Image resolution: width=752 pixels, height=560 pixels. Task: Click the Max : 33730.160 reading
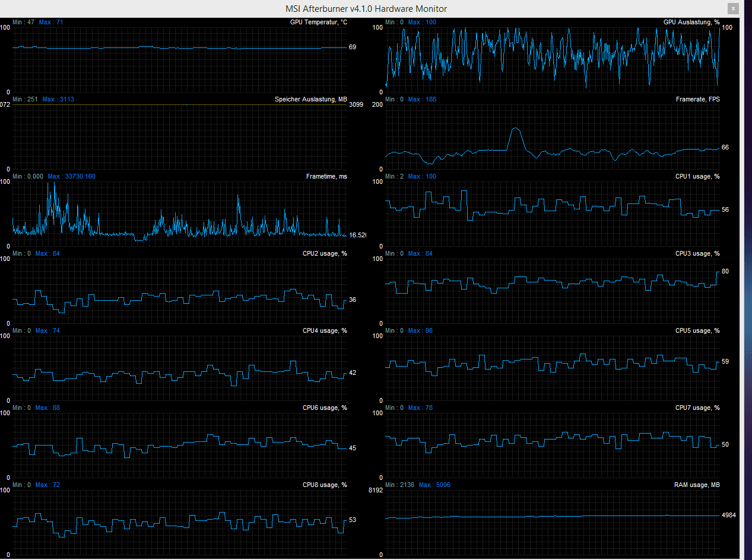coord(71,176)
